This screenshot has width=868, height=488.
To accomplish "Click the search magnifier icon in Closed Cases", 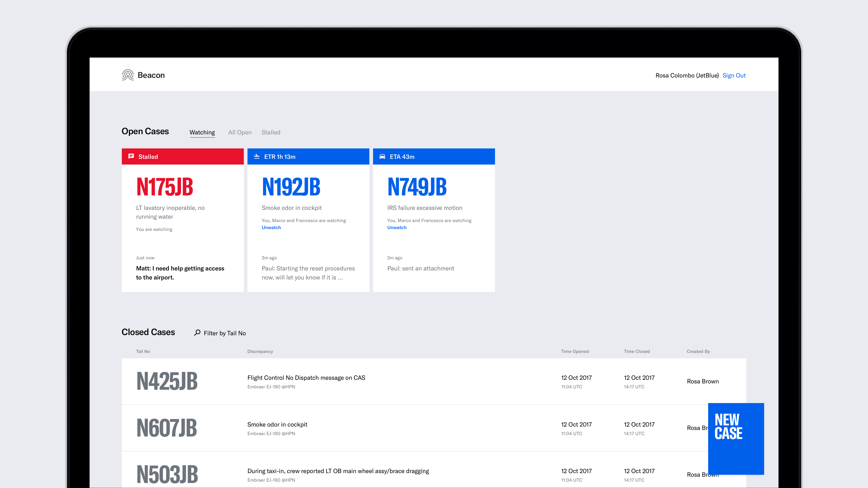I will point(198,333).
